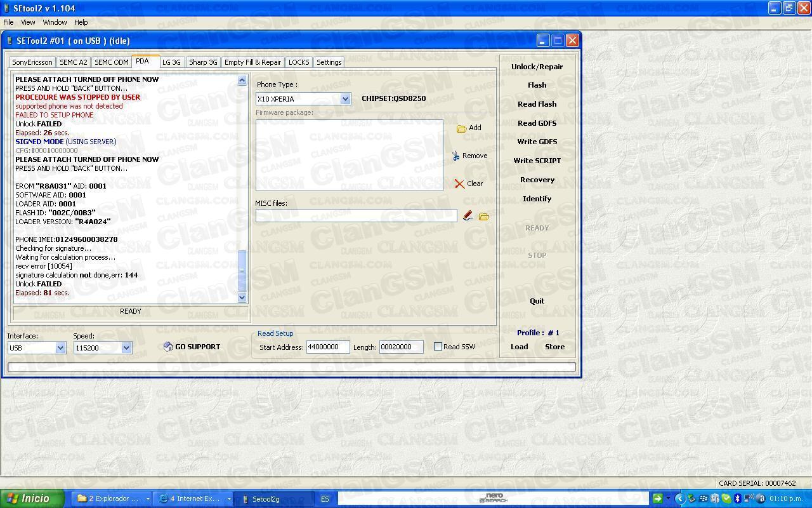Open the Window menu

click(x=55, y=22)
